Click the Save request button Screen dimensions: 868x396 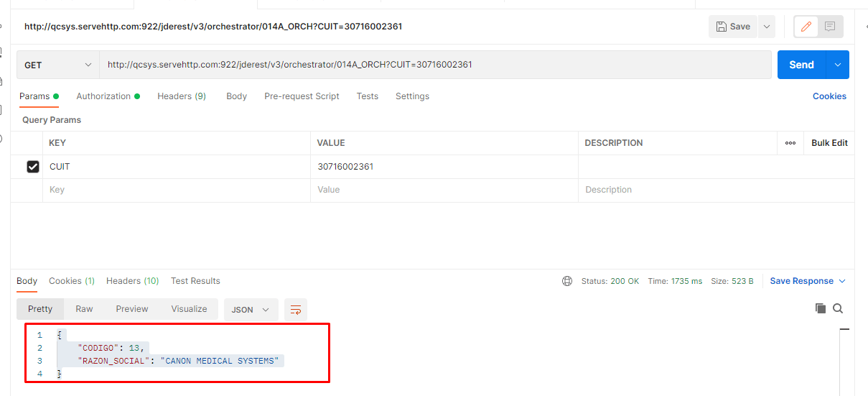click(733, 27)
